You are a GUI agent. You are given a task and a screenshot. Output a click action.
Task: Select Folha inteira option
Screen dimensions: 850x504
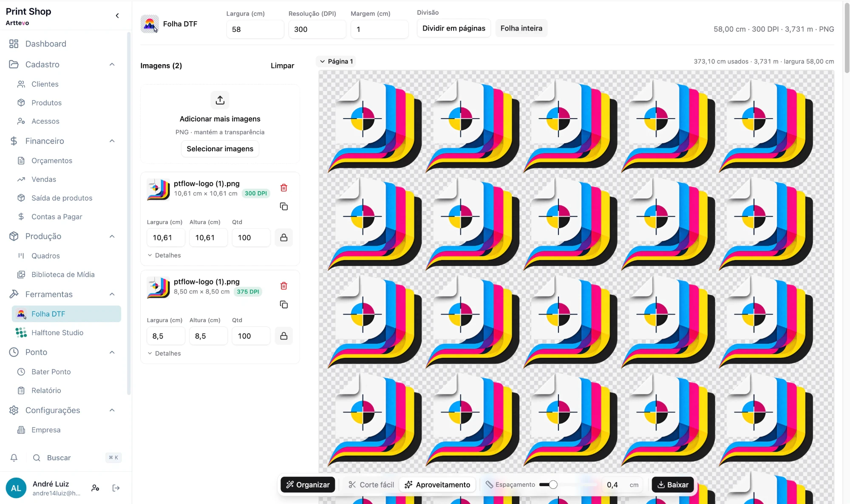coord(521,28)
